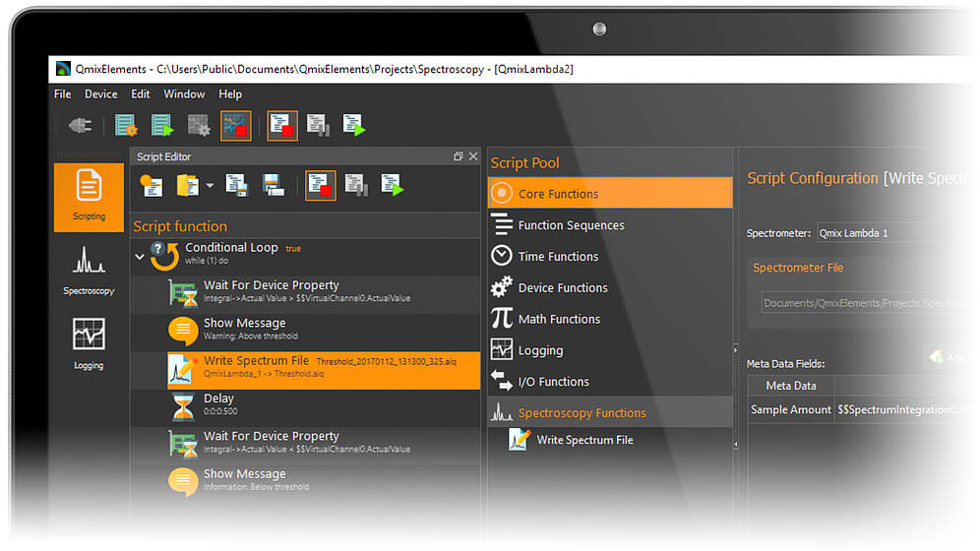Screen dimensions: 980x551
Task: Collapse the Conditional Loop tree node
Action: (140, 256)
